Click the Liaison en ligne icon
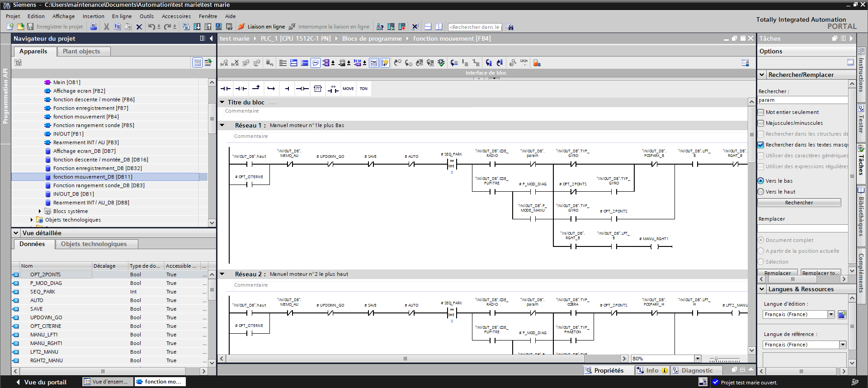Screen dimensions: 868x388 coord(242,27)
